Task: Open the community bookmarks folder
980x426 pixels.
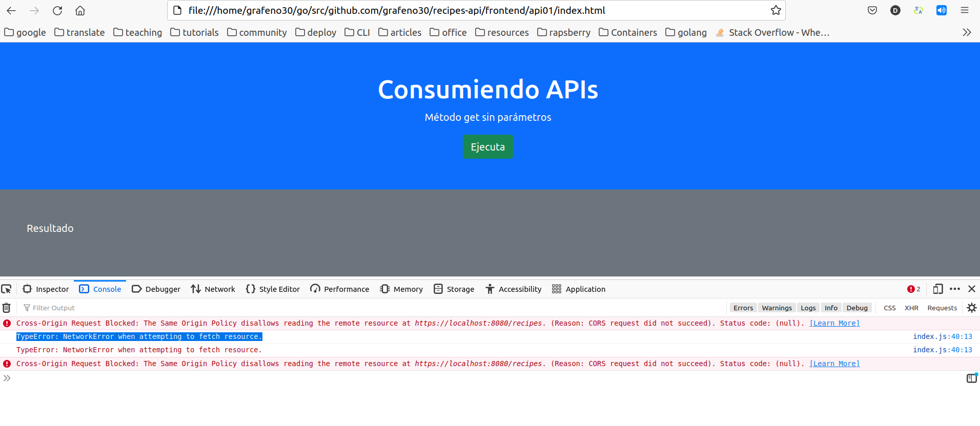Action: 257,32
